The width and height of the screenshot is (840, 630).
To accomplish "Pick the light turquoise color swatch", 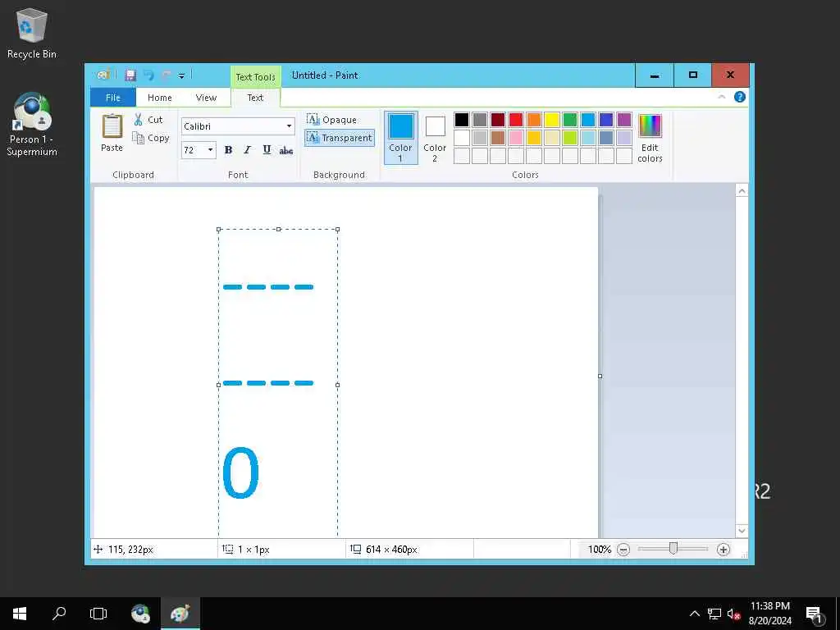I will pos(588,138).
